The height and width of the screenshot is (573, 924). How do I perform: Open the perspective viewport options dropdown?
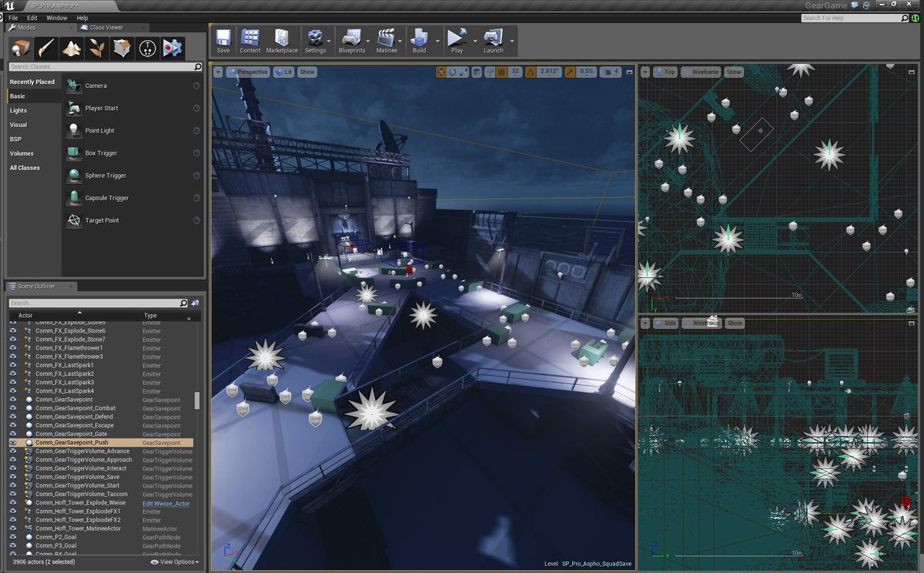pos(219,72)
